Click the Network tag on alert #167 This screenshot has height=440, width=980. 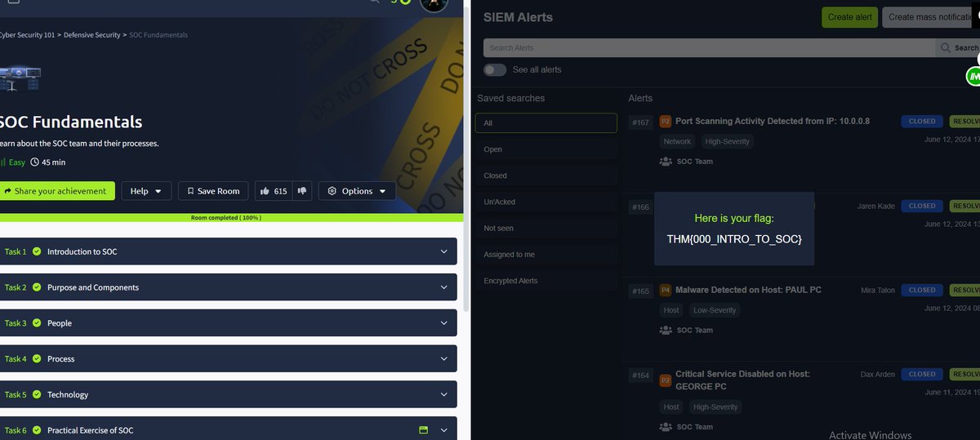[677, 142]
